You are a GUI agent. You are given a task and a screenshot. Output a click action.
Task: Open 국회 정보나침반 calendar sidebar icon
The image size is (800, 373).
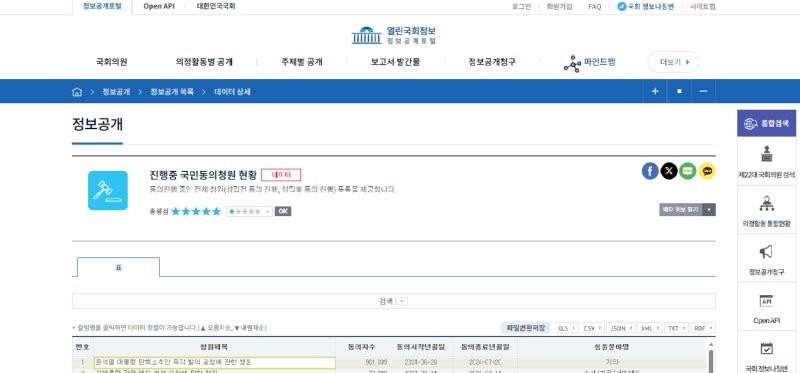(766, 348)
